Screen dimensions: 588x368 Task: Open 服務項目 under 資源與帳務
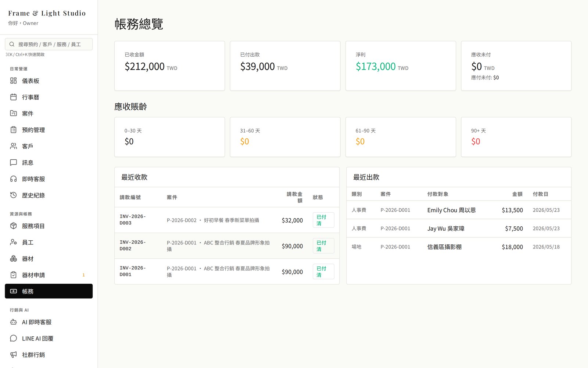click(49, 226)
